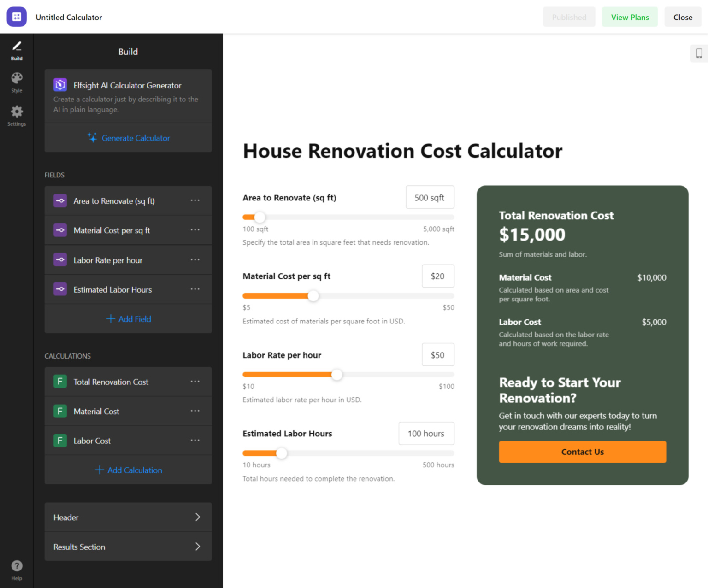This screenshot has width=708, height=588.
Task: Toggle mobile preview with phone icon
Action: (x=699, y=53)
